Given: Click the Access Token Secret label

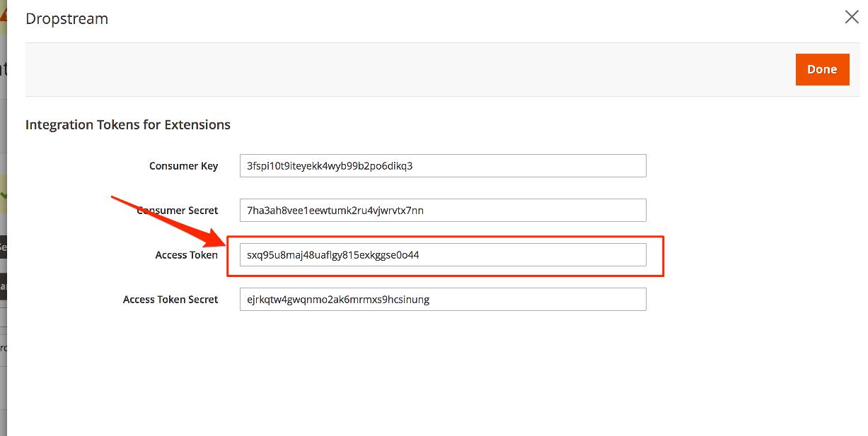Looking at the screenshot, I should [170, 300].
